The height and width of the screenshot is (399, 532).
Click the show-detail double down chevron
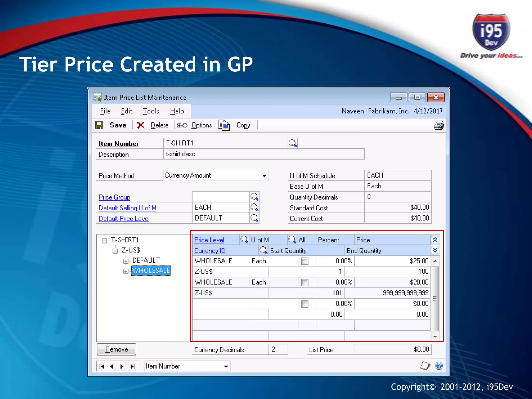pos(435,250)
